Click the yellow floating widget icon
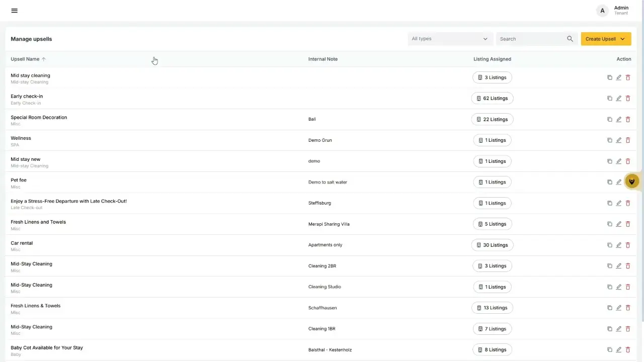 [632, 182]
